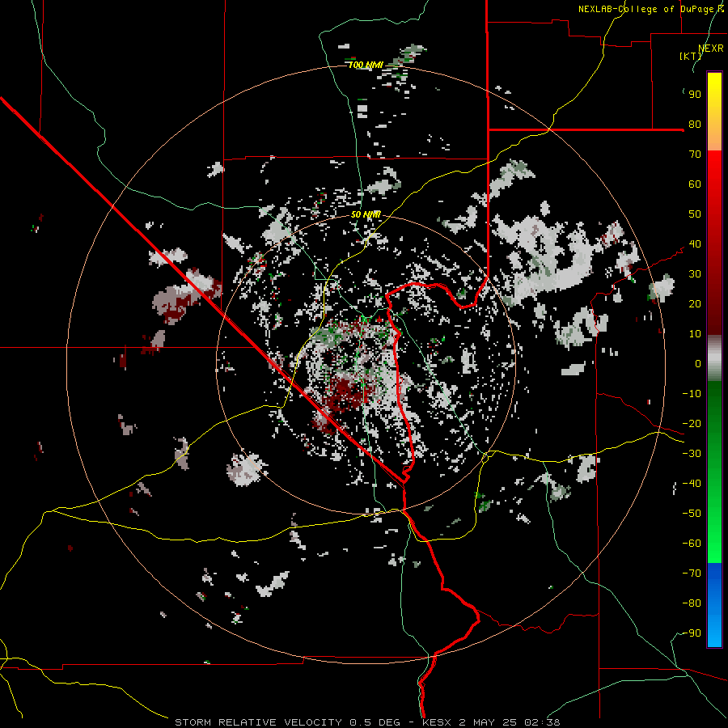728x728 pixels.
Task: Click the 30 value on the velocity scale
Action: tap(695, 274)
